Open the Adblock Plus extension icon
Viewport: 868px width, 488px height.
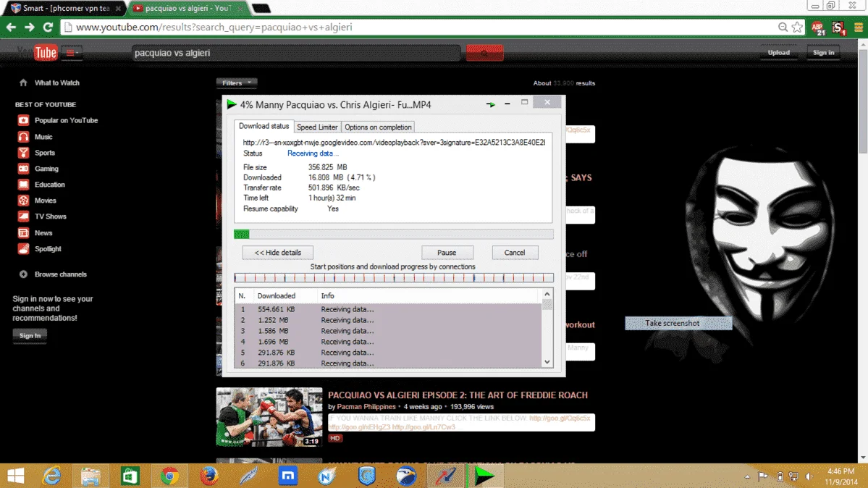[818, 28]
